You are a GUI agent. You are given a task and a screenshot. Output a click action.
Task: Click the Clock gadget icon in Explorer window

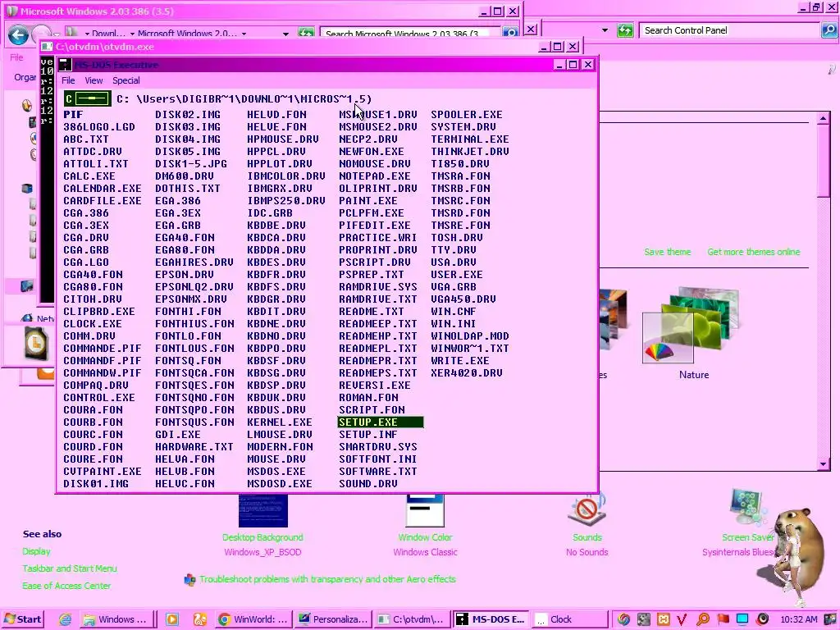click(x=36, y=342)
